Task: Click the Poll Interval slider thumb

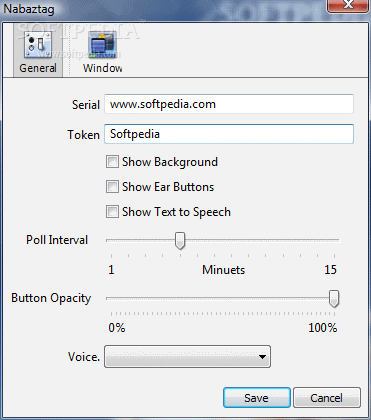Action: click(x=180, y=241)
